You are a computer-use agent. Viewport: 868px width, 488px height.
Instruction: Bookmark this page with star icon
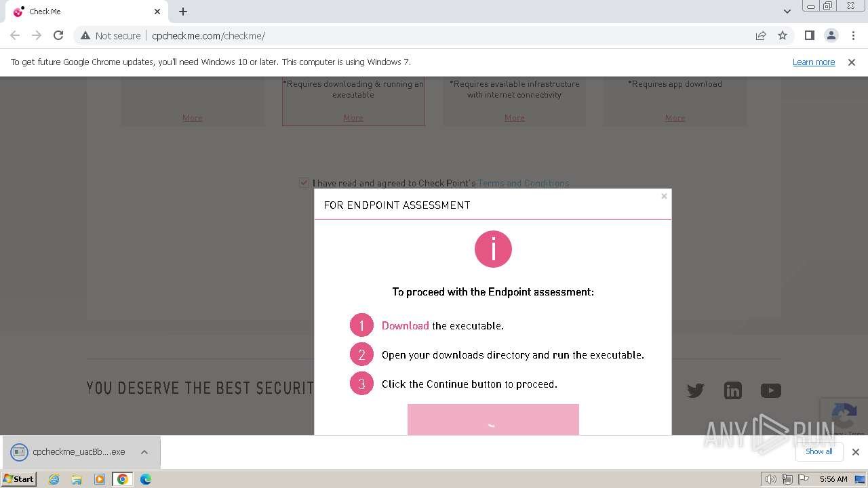point(783,35)
